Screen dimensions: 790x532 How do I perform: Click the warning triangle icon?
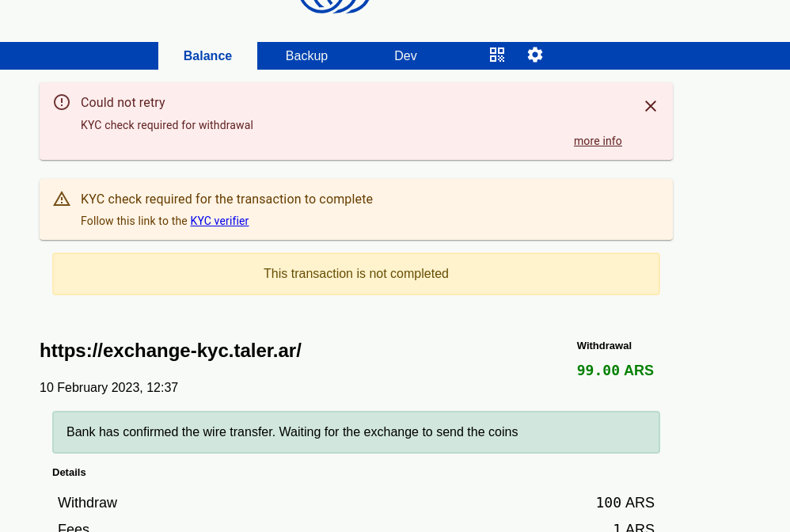(62, 199)
